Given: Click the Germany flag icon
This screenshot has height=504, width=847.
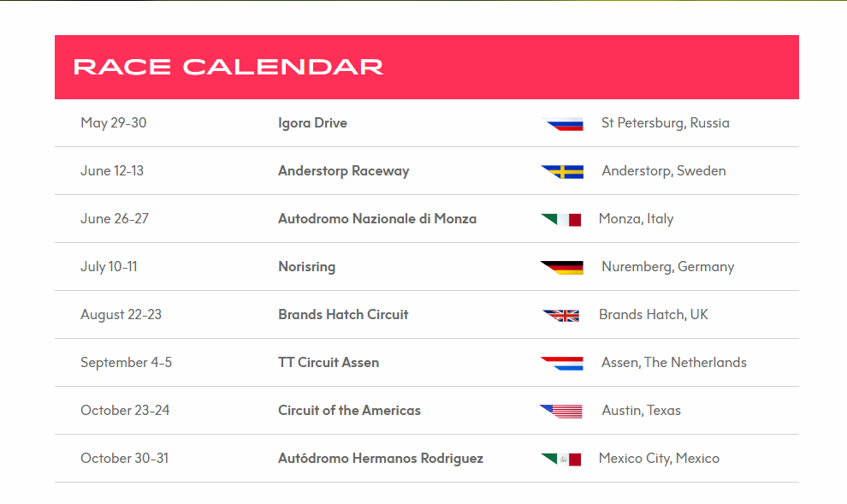Looking at the screenshot, I should (x=562, y=267).
